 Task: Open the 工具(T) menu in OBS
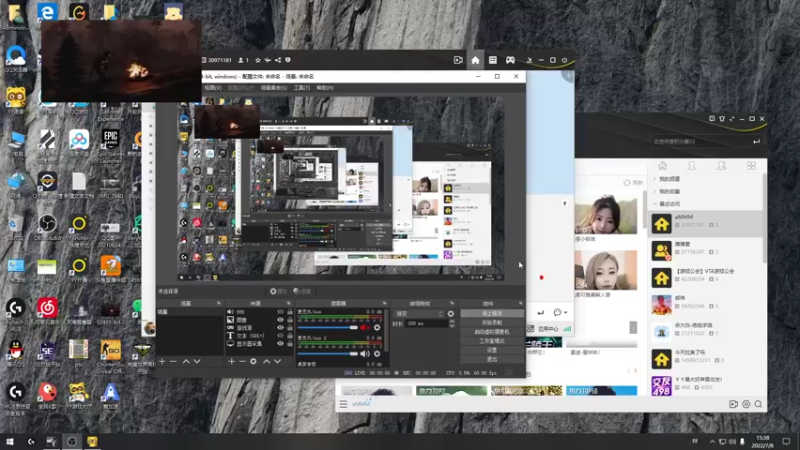(x=302, y=88)
